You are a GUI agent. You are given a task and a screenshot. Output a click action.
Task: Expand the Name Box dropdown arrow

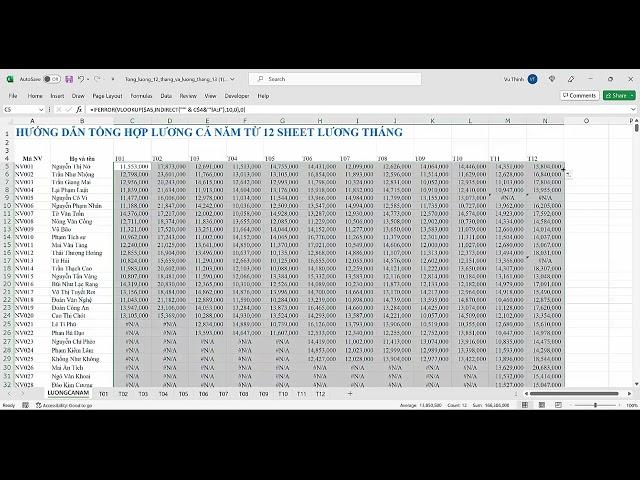pos(41,109)
